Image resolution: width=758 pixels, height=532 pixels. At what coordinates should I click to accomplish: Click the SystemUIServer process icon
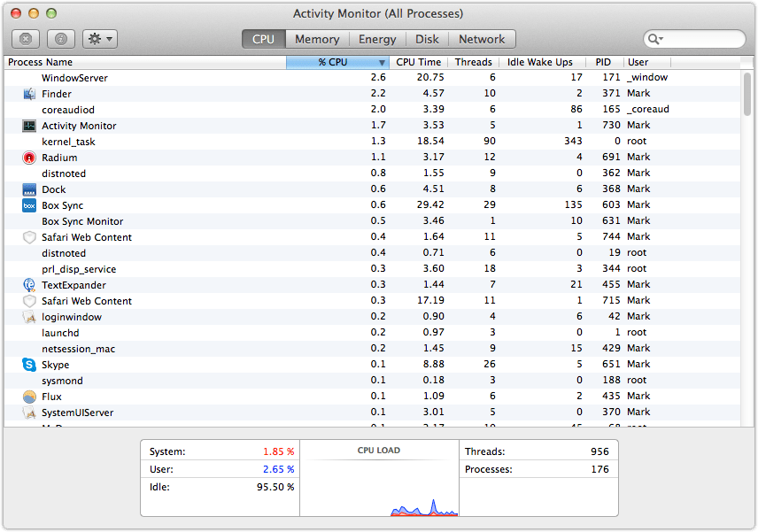click(x=29, y=412)
